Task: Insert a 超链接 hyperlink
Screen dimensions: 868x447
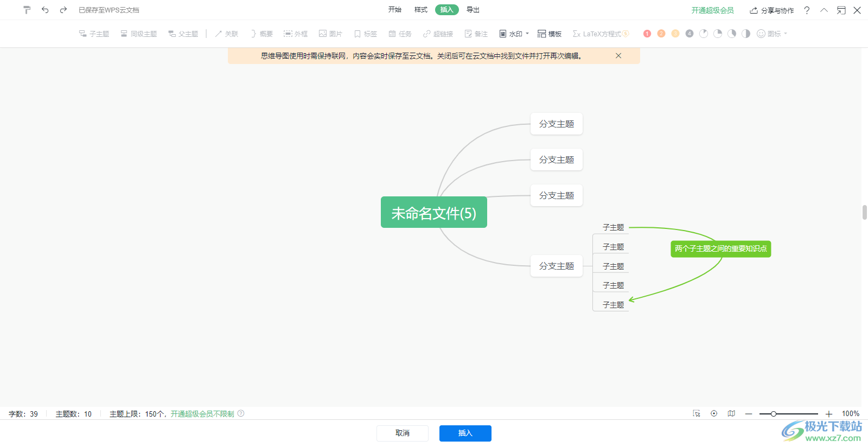Action: click(438, 34)
